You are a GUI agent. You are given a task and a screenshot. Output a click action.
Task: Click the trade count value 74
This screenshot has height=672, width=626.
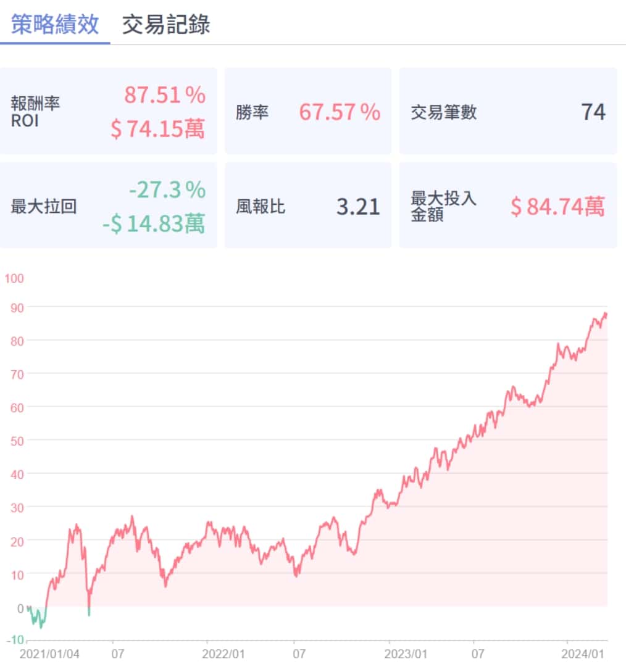coord(593,112)
